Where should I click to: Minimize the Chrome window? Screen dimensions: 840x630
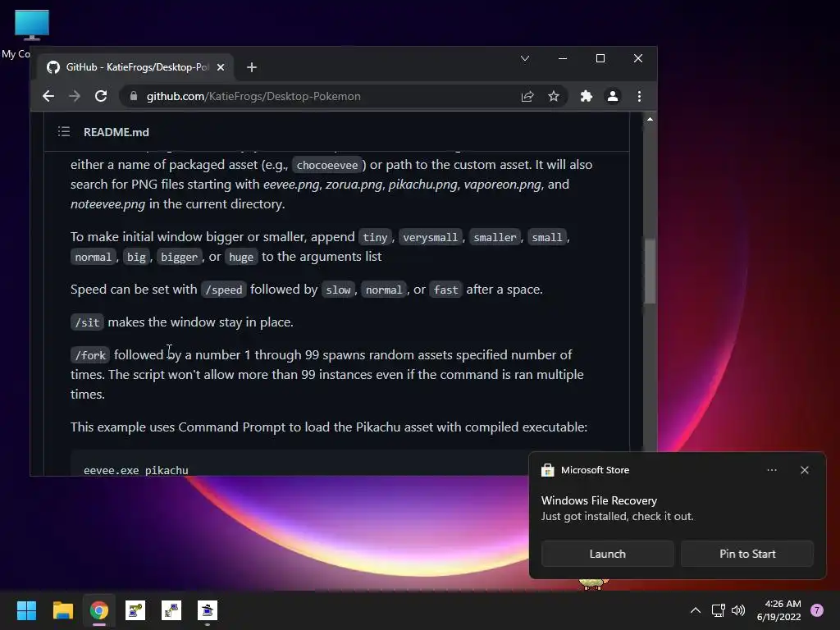point(563,58)
